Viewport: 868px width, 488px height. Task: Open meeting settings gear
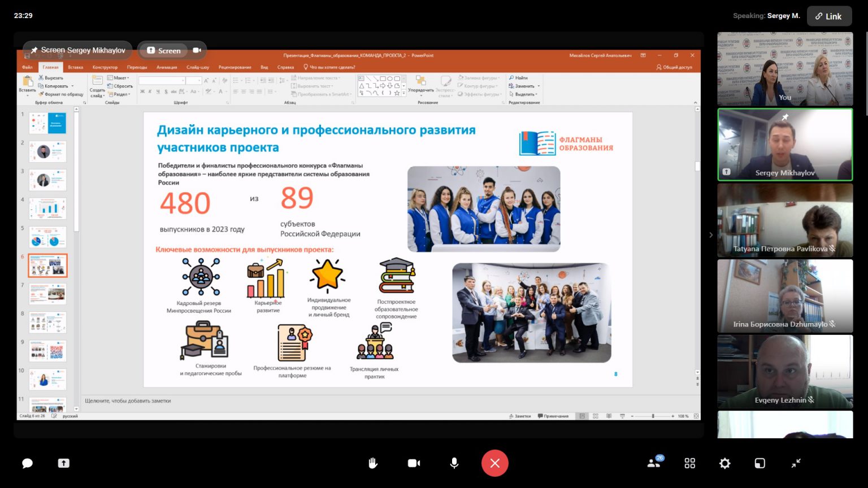[724, 463]
